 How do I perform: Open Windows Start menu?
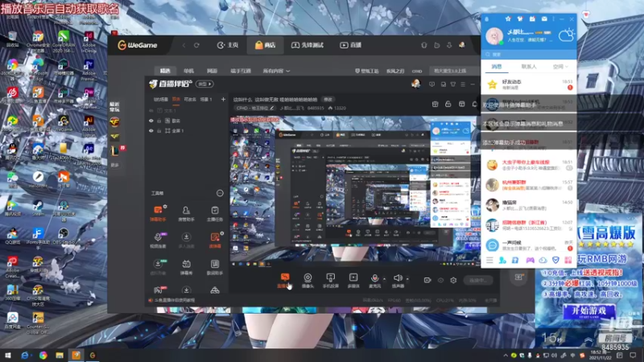(x=7, y=355)
